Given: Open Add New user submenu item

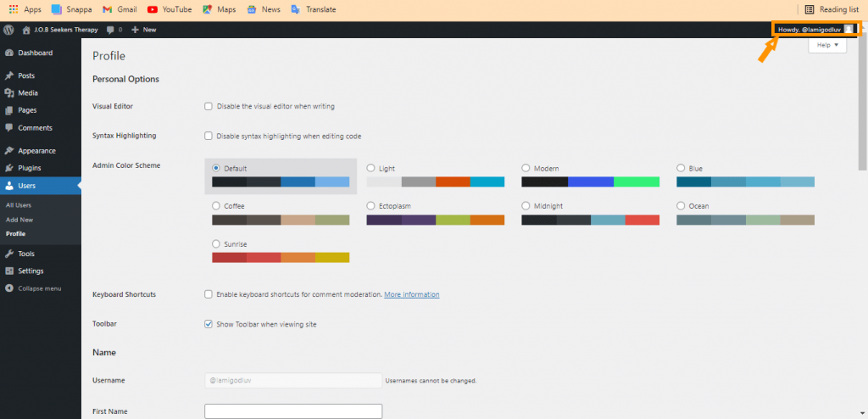Looking at the screenshot, I should pos(19,220).
